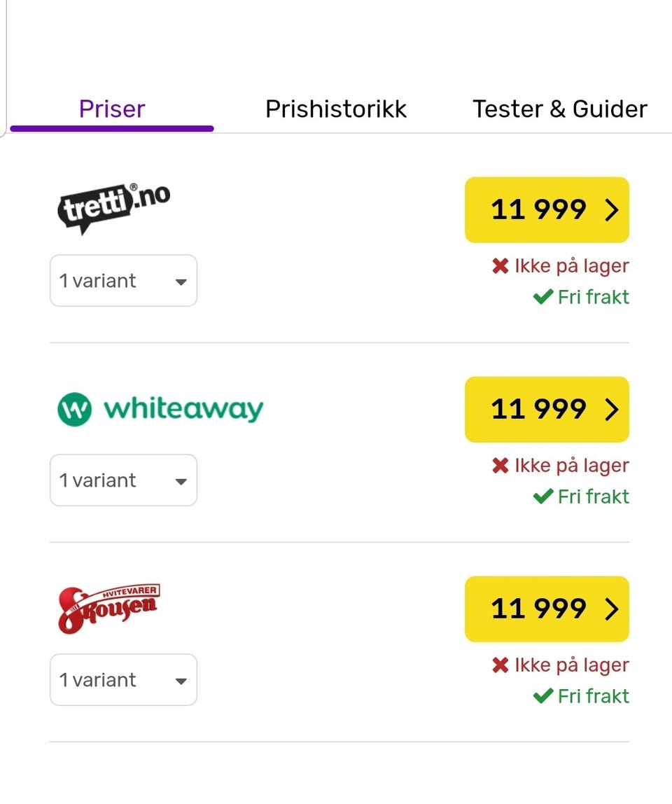Switch to the Prishistorikk tab

pos(336,109)
